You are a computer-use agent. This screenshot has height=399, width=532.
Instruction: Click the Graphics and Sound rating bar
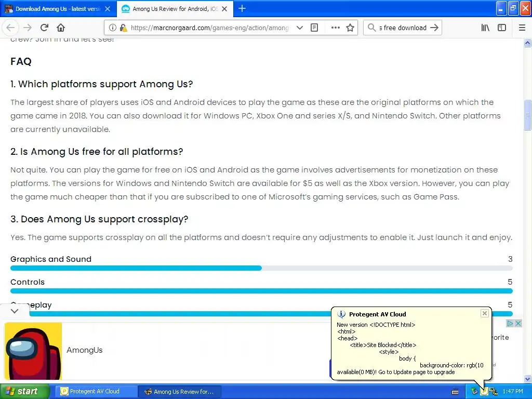pos(261,268)
